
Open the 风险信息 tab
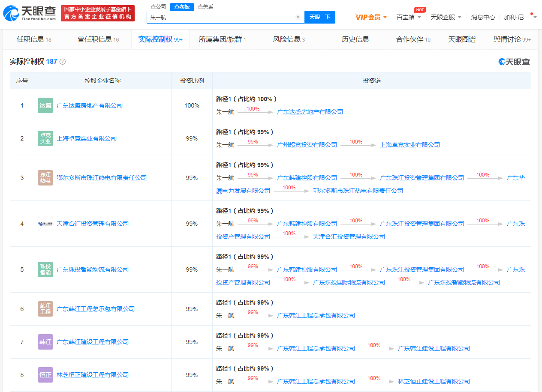(289, 39)
